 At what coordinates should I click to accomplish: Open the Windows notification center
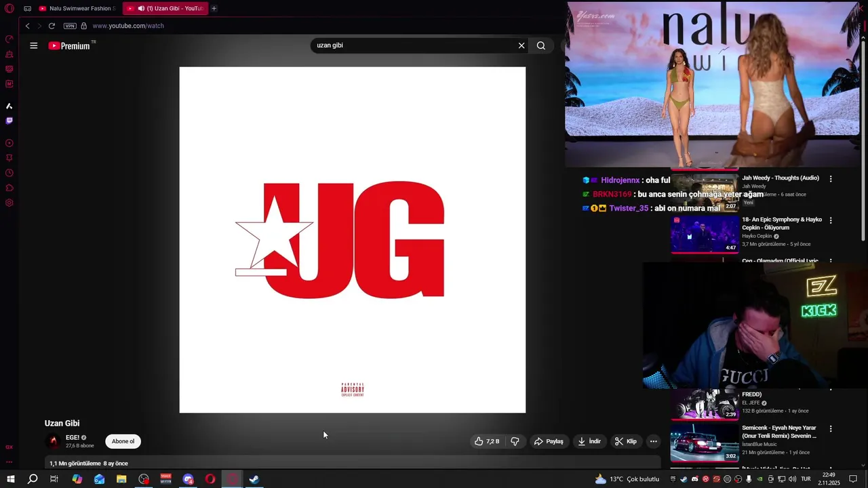854,479
